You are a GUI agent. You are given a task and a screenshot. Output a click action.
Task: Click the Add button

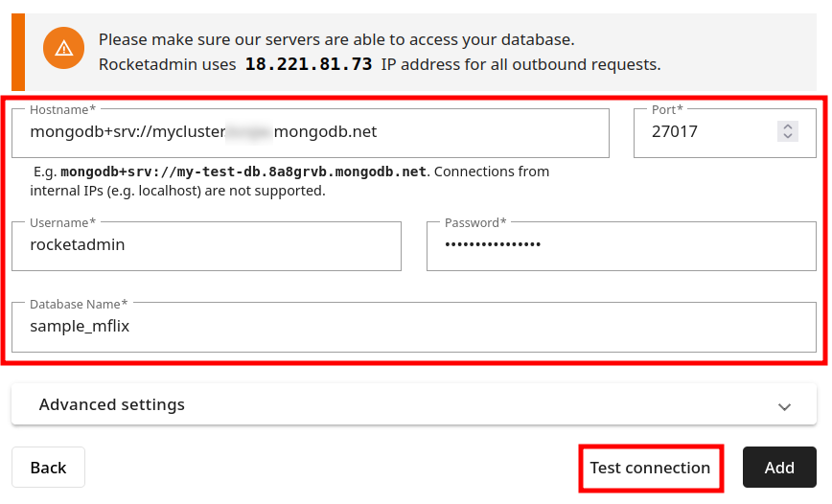[x=779, y=468]
